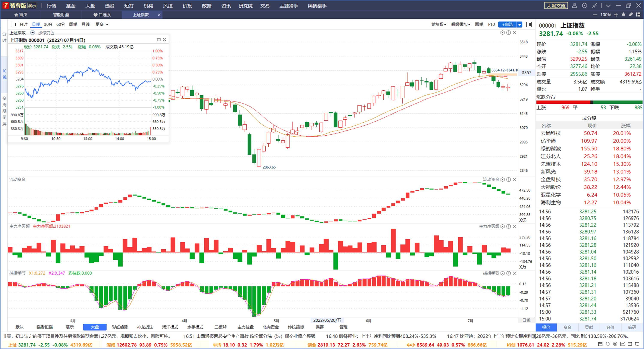Select the 月线 period
Screen dimensions: 644x349
click(x=86, y=24)
